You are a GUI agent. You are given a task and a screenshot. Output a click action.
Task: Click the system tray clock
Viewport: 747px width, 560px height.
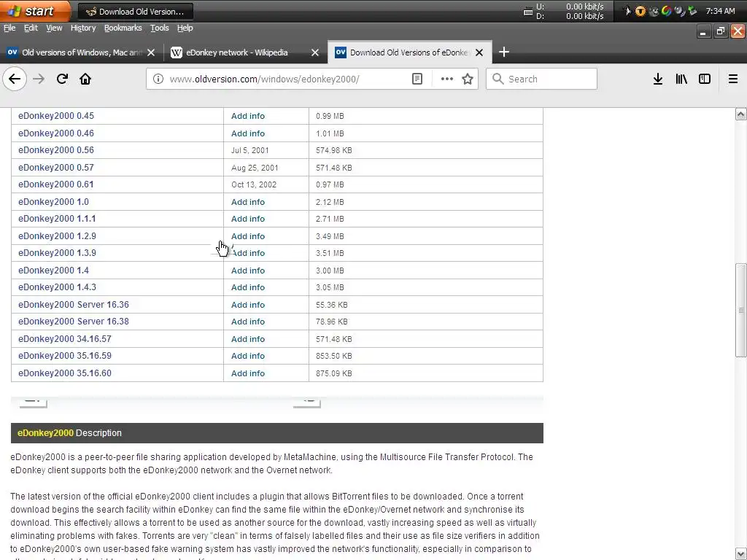tap(720, 11)
